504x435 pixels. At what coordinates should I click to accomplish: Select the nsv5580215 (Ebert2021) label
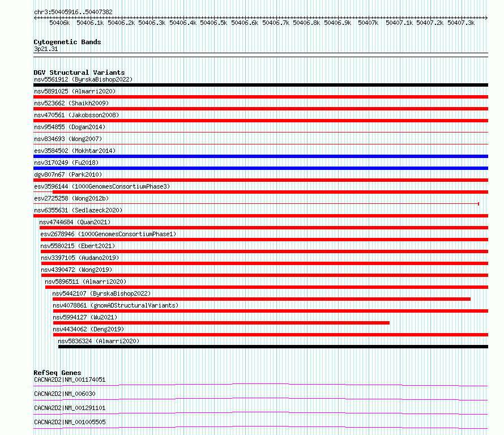[x=78, y=246]
